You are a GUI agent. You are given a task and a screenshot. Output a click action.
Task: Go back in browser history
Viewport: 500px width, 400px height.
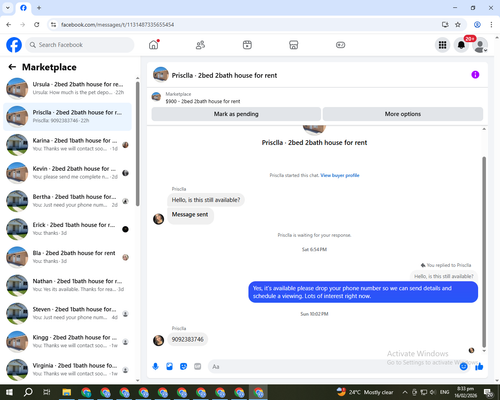pos(9,25)
